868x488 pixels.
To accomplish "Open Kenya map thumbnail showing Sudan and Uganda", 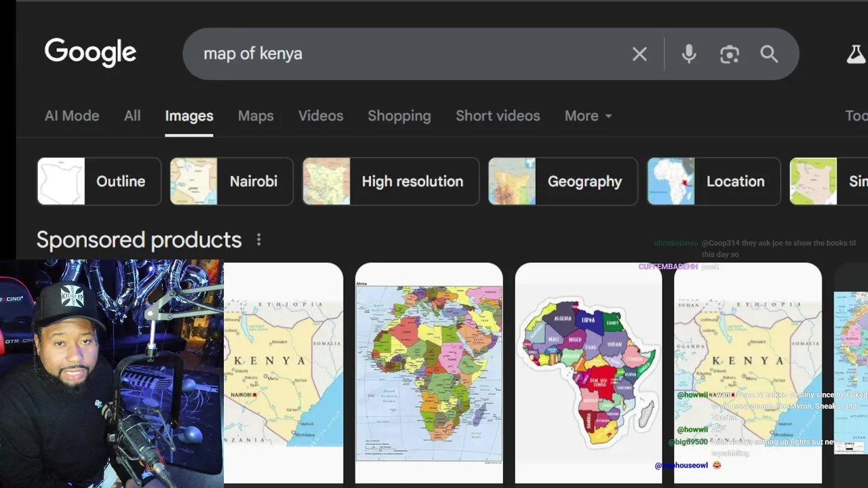I will (748, 372).
